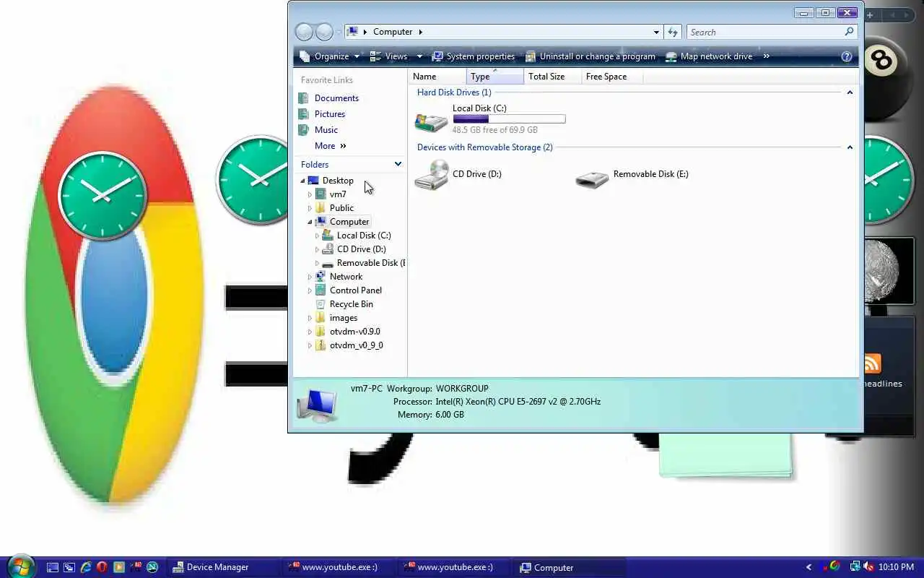The height and width of the screenshot is (578, 924).
Task: Click Map network drive button
Action: pyautogui.click(x=709, y=56)
